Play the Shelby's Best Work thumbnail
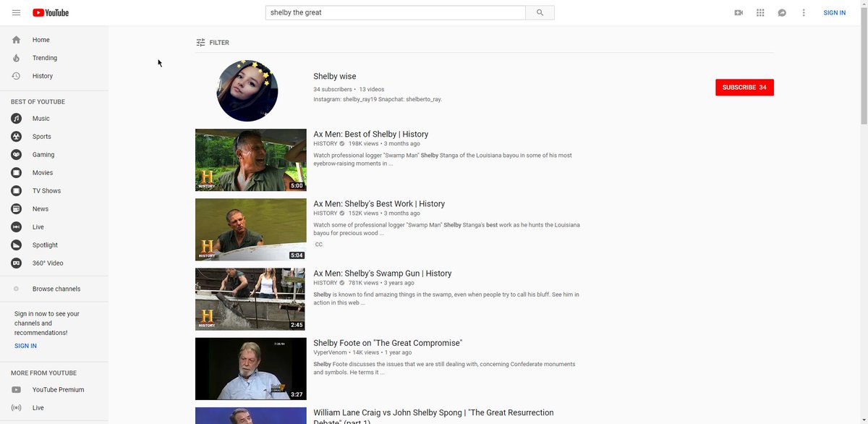The height and width of the screenshot is (424, 868). coord(251,229)
